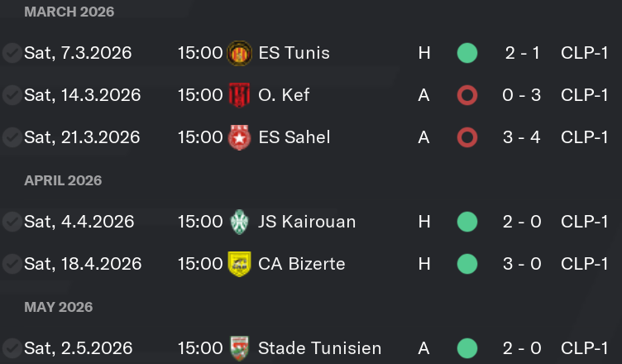The width and height of the screenshot is (622, 364).
Task: Toggle the checkmark beside Sat, 7.3.2026
Action: [12, 53]
